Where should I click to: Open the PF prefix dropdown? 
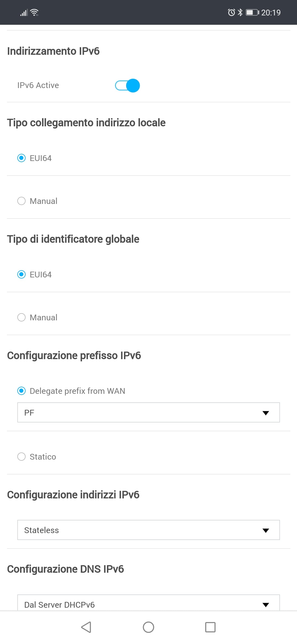point(148,413)
